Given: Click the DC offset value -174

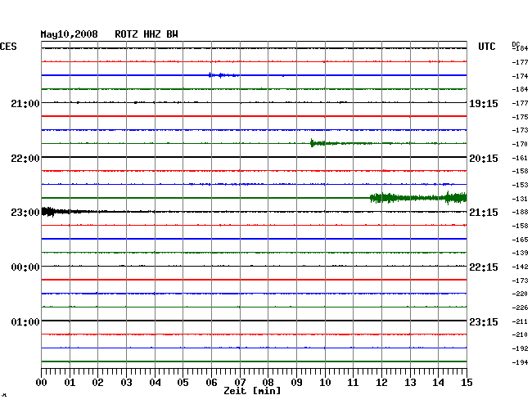Looking at the screenshot, I should coord(520,76).
